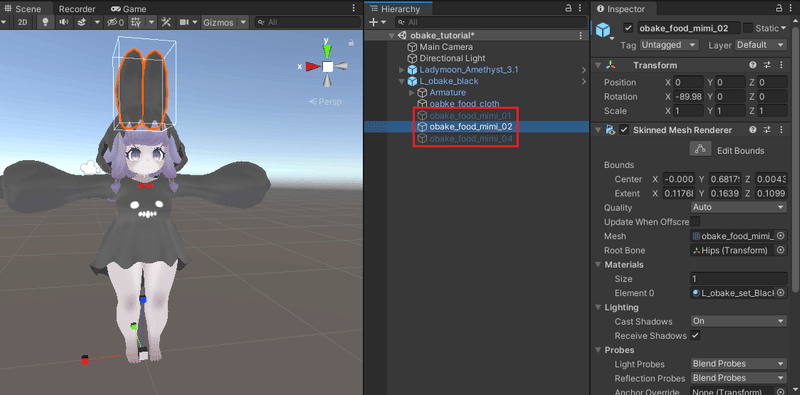Select the Inspector tab
The height and width of the screenshot is (395, 800).
click(621, 9)
